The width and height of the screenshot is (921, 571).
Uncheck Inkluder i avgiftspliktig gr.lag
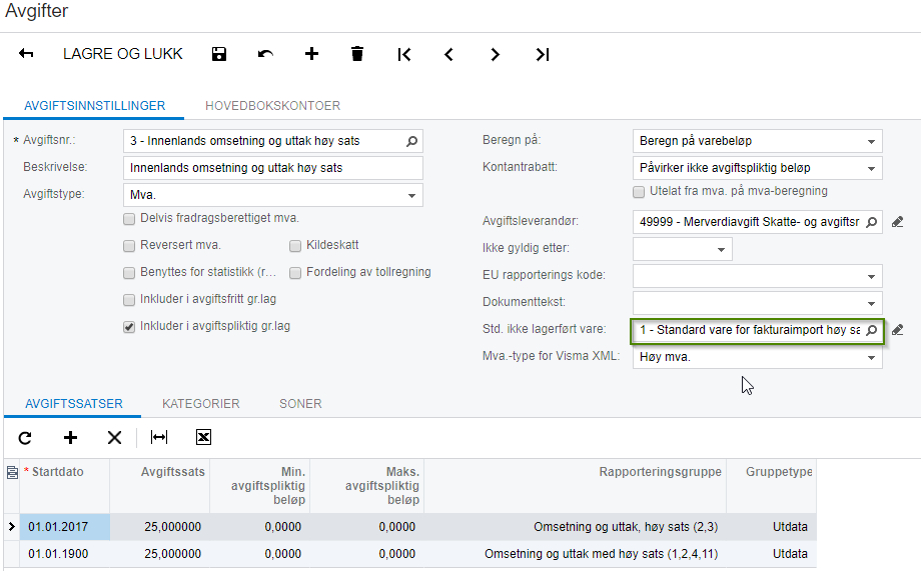(129, 326)
